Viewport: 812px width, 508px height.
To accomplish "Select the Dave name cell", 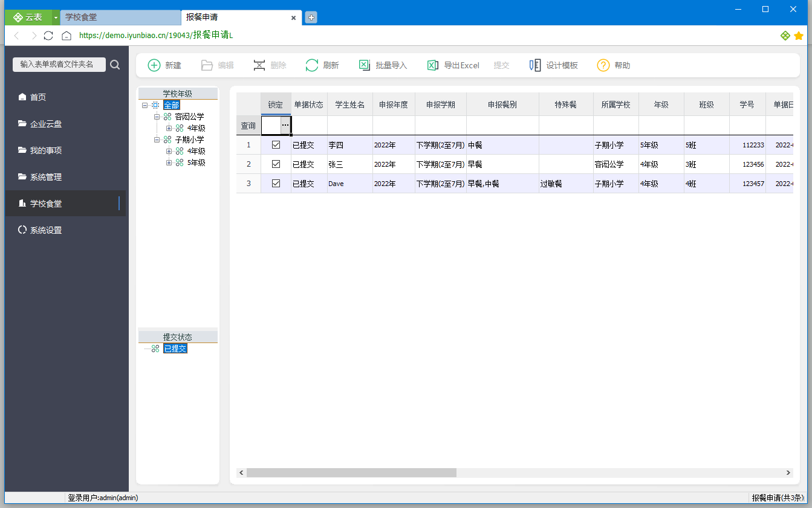I will click(350, 184).
